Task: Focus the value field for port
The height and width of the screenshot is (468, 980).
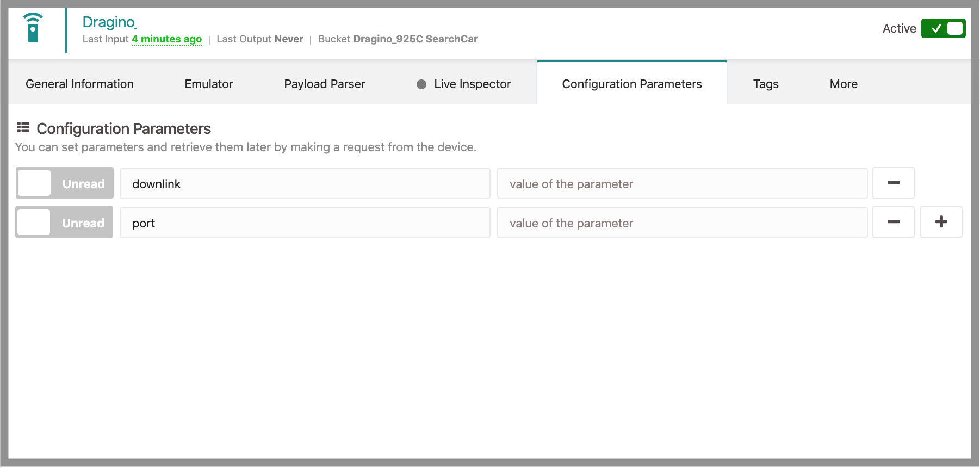Action: 683,223
